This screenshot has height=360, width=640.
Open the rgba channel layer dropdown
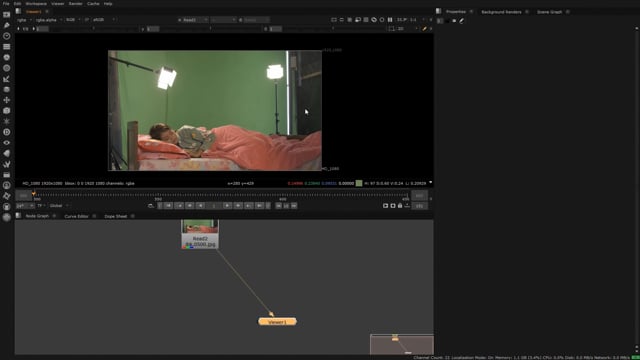click(x=24, y=20)
